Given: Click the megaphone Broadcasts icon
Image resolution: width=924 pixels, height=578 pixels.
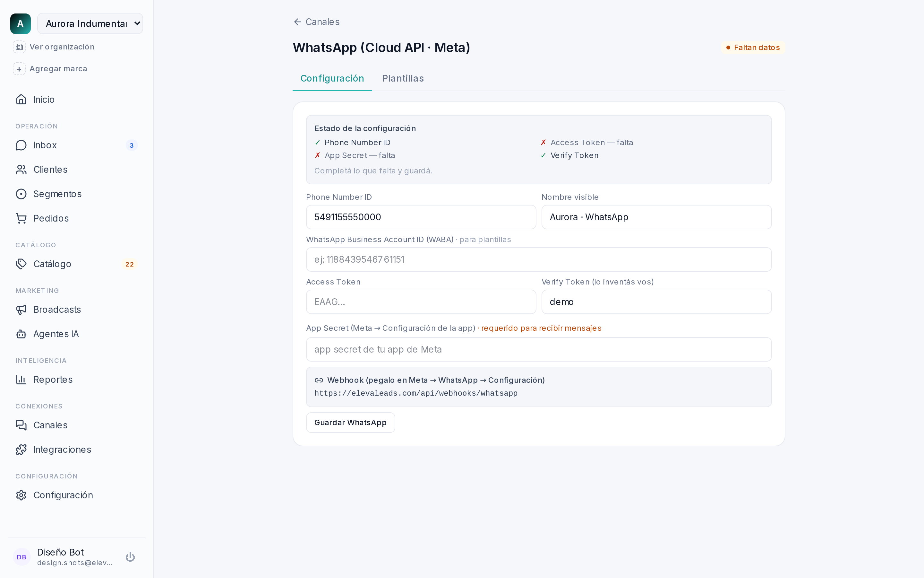Looking at the screenshot, I should coord(21,310).
